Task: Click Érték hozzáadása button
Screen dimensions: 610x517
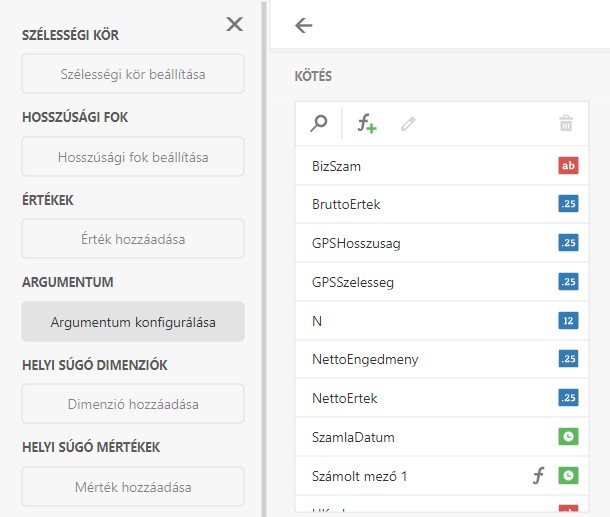Action: [133, 239]
